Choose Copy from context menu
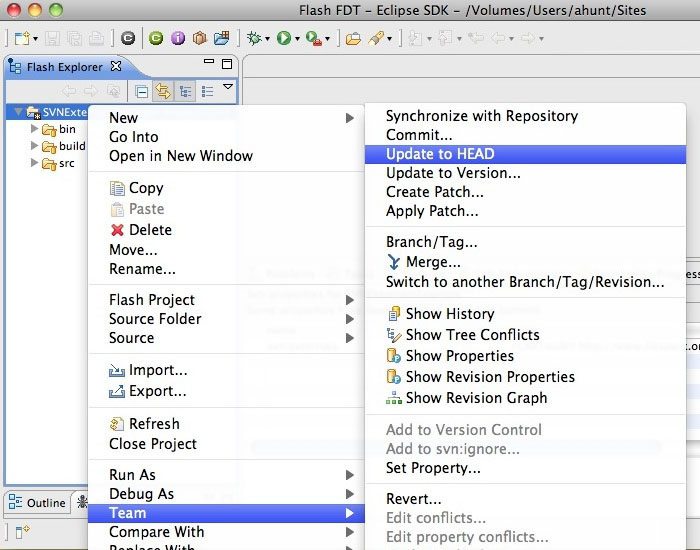 coord(226,188)
